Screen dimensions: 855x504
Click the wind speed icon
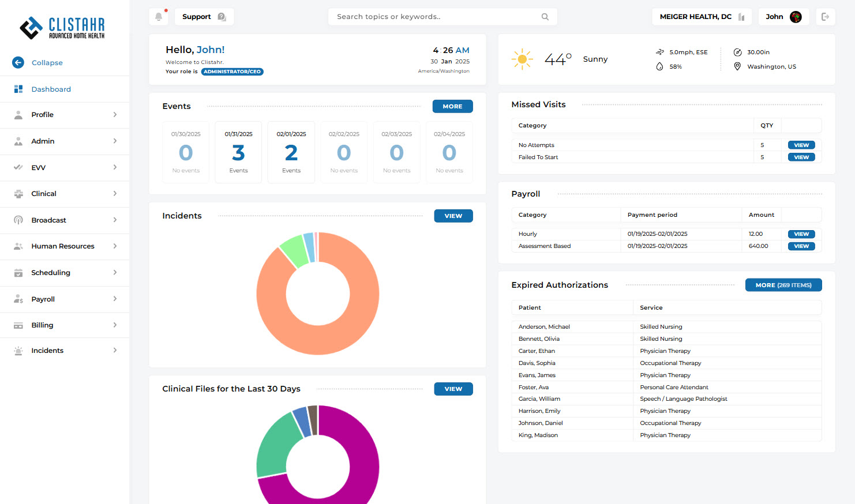[660, 52]
